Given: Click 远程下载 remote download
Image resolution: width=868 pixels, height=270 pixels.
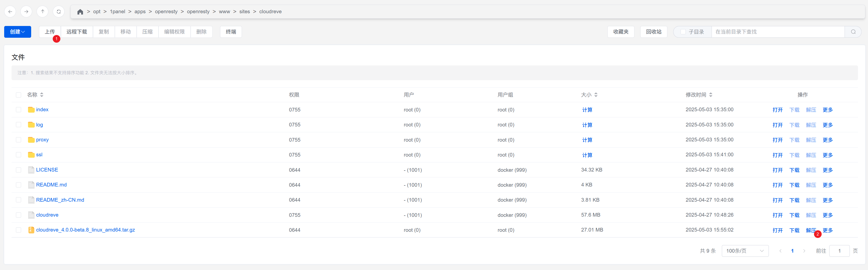Looking at the screenshot, I should (x=77, y=32).
